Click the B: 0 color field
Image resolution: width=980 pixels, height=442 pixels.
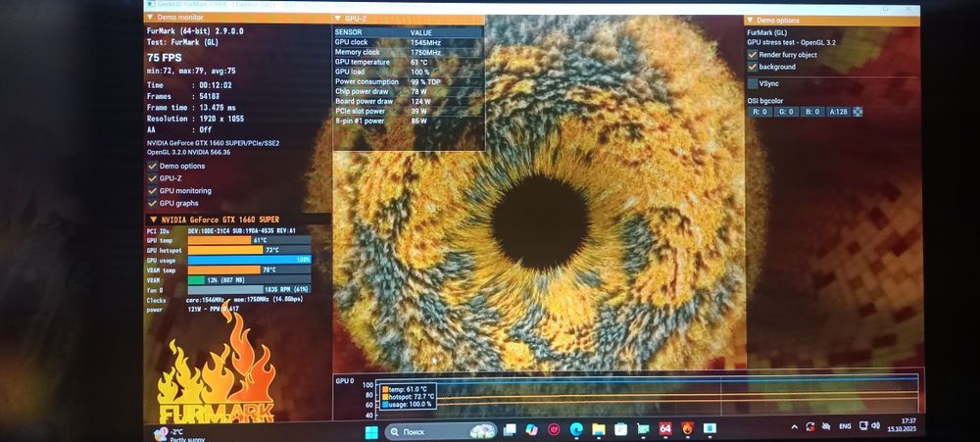point(811,112)
